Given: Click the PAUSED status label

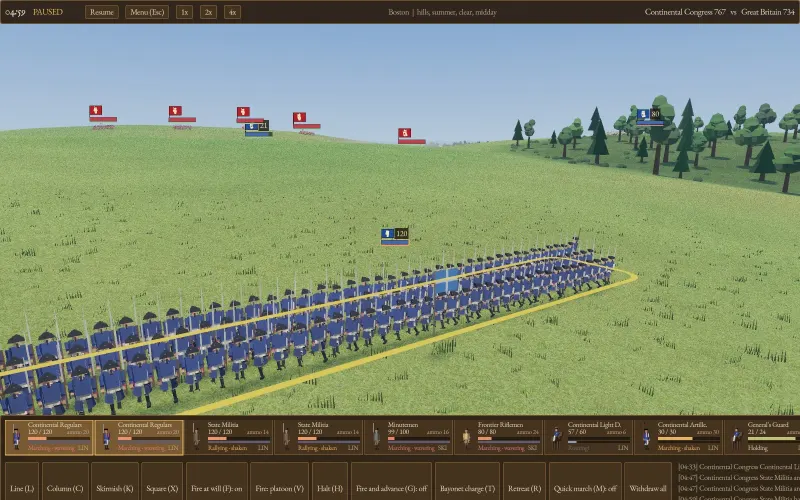Looking at the screenshot, I should click(x=48, y=12).
